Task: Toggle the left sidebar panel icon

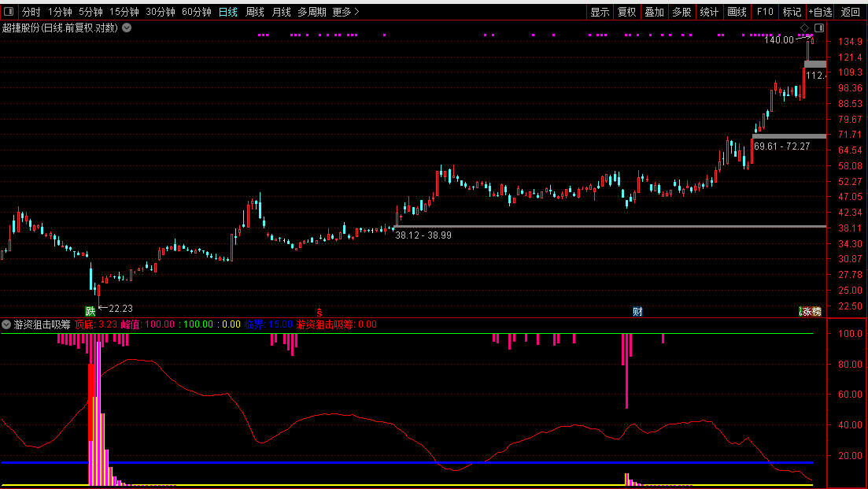Action: tap(8, 12)
